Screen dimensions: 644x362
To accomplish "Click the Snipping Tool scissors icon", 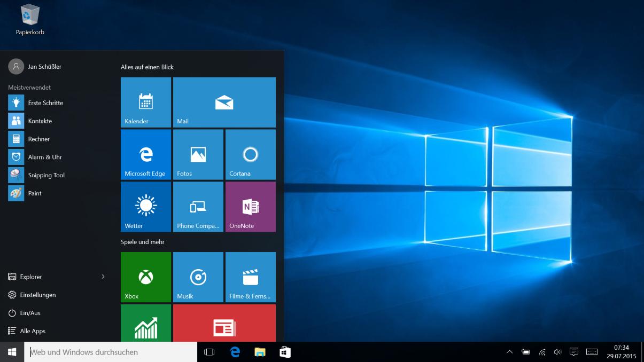I will 16,175.
